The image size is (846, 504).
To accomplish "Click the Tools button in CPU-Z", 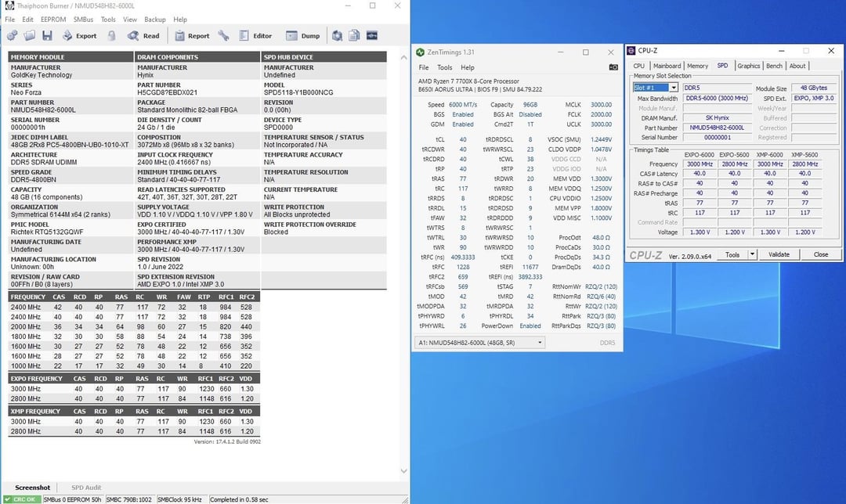I will point(732,254).
